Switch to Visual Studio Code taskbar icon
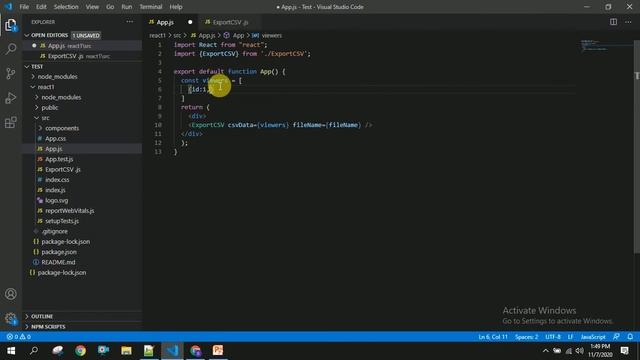 (x=172, y=351)
